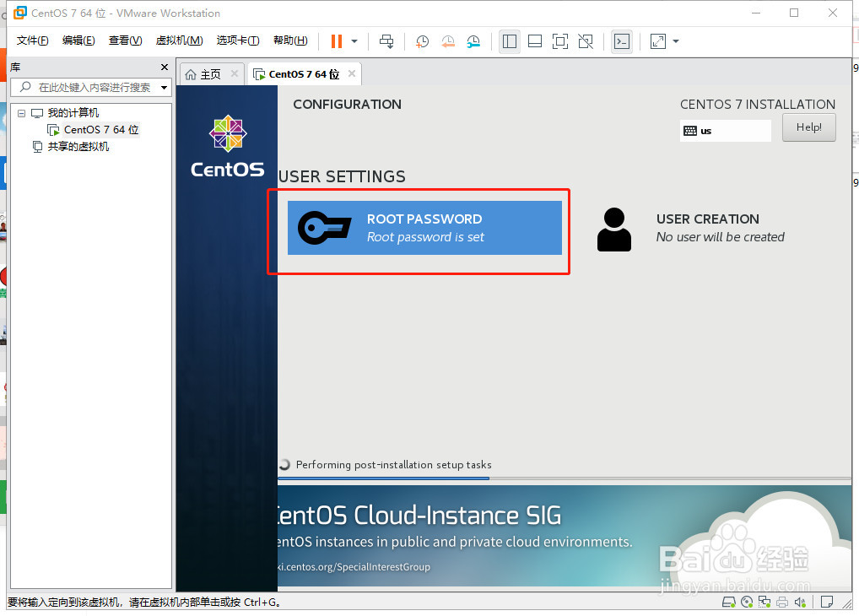Click the Help! button
The height and width of the screenshot is (616, 859).
[x=808, y=127]
